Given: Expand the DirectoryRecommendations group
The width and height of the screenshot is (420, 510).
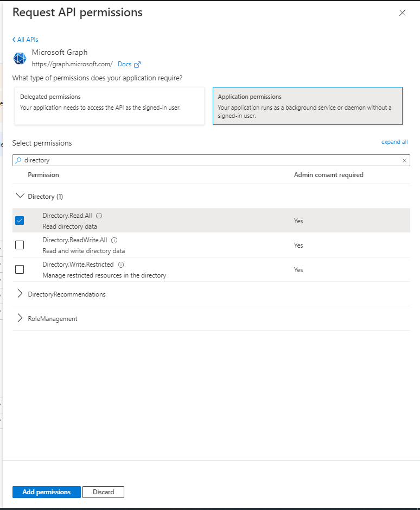Looking at the screenshot, I should click(x=20, y=294).
